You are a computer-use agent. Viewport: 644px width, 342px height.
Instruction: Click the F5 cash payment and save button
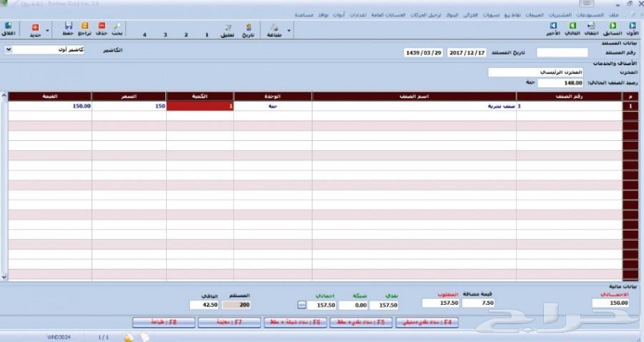(361, 322)
